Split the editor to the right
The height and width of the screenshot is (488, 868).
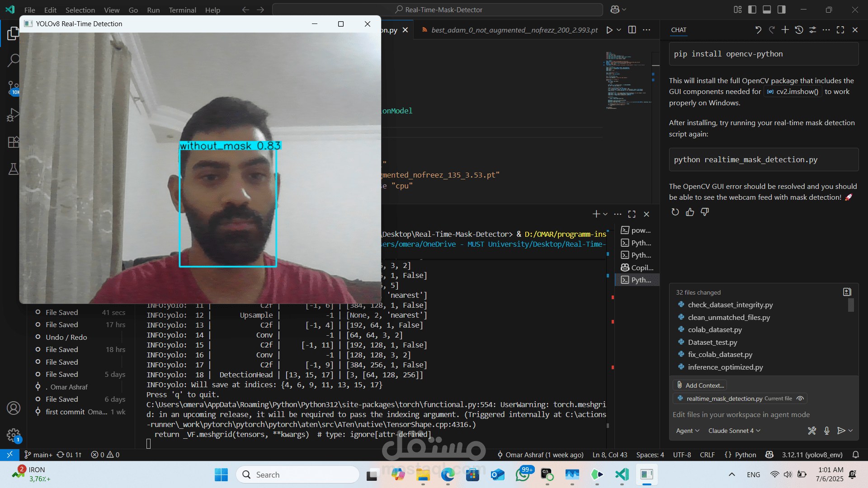[632, 30]
